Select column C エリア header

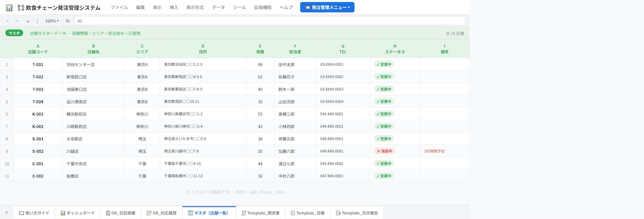143,49
